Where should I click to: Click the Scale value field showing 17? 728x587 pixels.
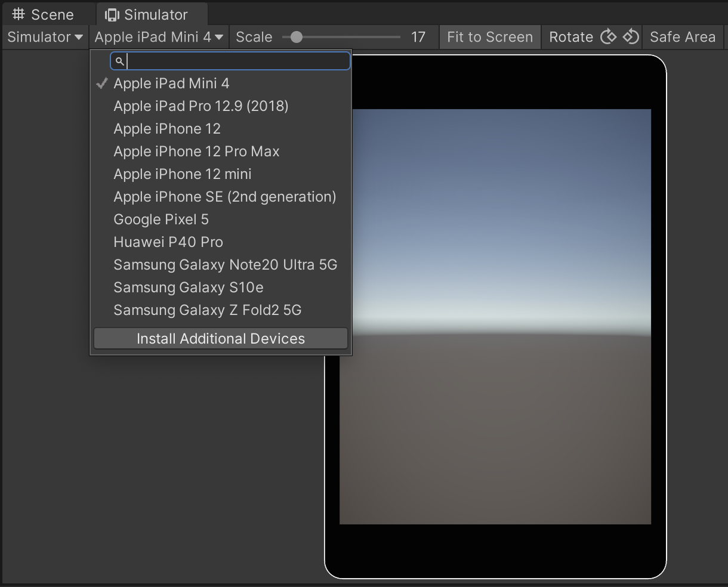click(x=418, y=37)
